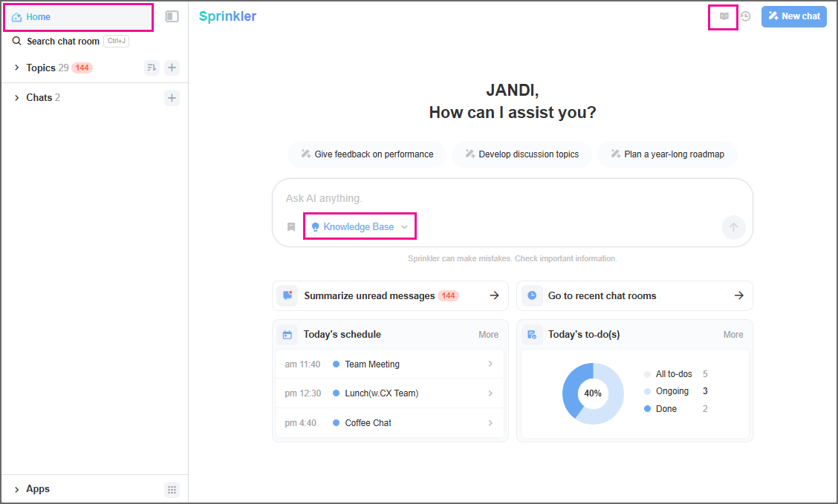This screenshot has width=838, height=504.
Task: Open the Team Meeting schedule entry
Action: click(x=389, y=364)
